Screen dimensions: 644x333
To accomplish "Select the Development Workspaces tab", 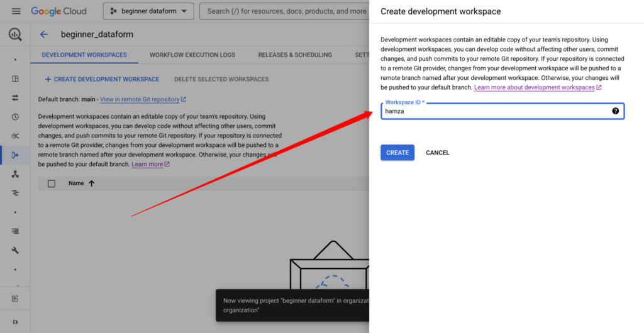I will click(x=84, y=55).
